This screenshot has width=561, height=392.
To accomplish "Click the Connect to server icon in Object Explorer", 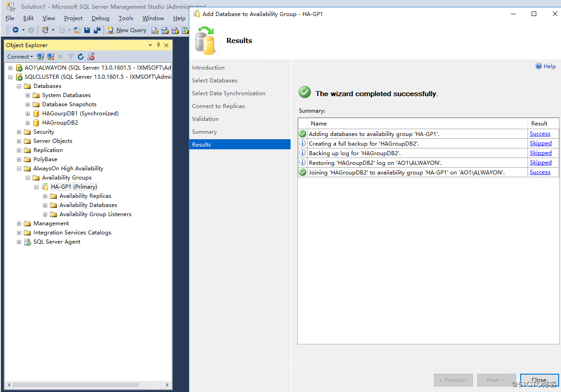I will (40, 56).
